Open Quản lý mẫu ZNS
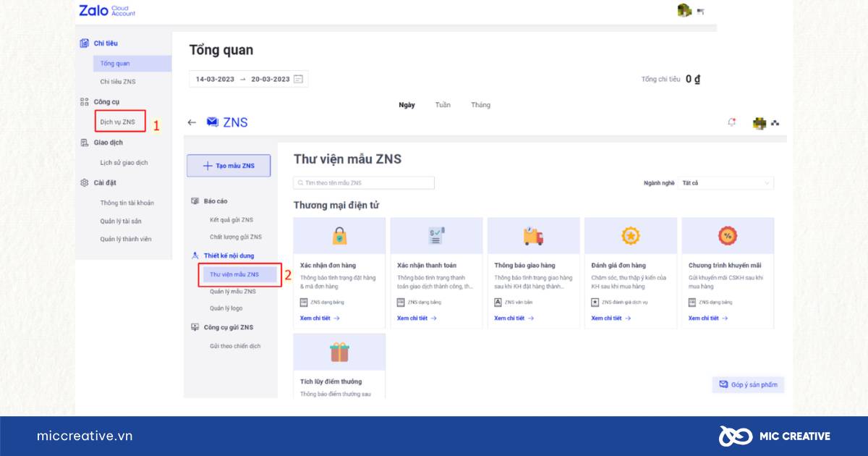868x456 pixels. pyautogui.click(x=233, y=292)
